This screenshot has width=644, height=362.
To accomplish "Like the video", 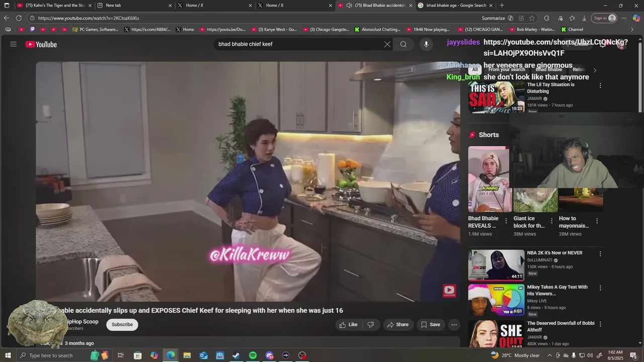I will (x=348, y=325).
